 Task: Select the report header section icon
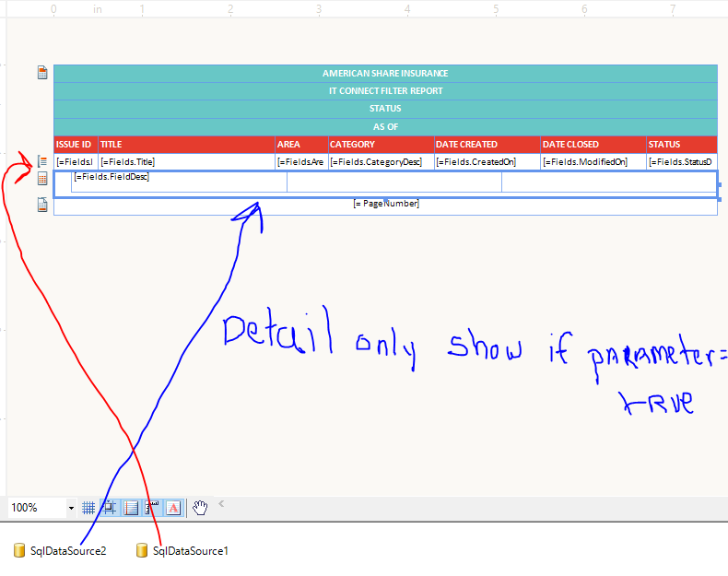[42, 73]
